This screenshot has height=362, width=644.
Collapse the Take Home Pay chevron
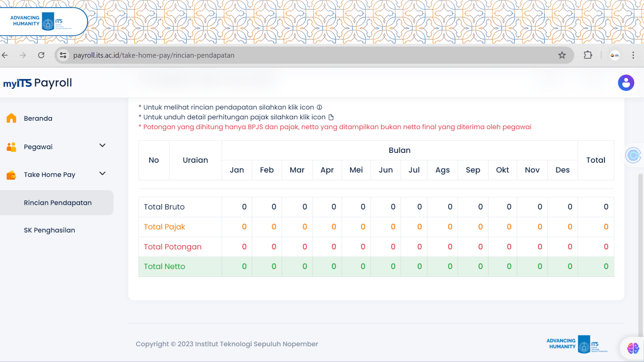(102, 174)
